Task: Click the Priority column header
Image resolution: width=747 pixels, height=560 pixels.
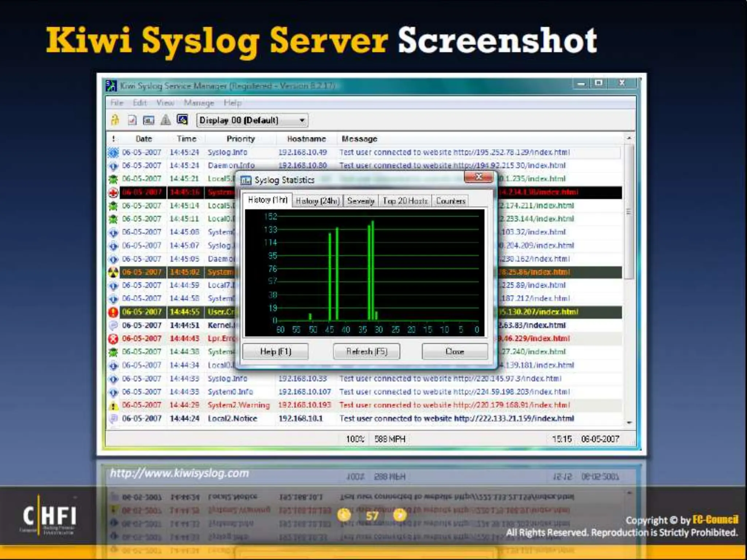Action: pos(240,139)
